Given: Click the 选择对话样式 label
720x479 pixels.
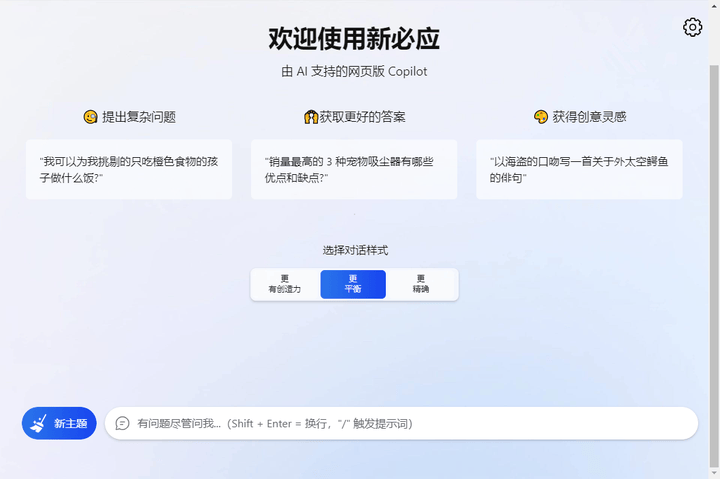Looking at the screenshot, I should point(355,250).
